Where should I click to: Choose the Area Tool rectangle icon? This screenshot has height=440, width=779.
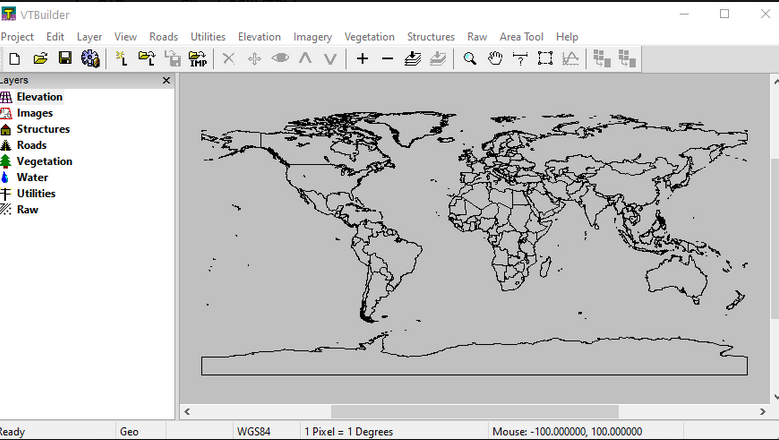(x=545, y=59)
